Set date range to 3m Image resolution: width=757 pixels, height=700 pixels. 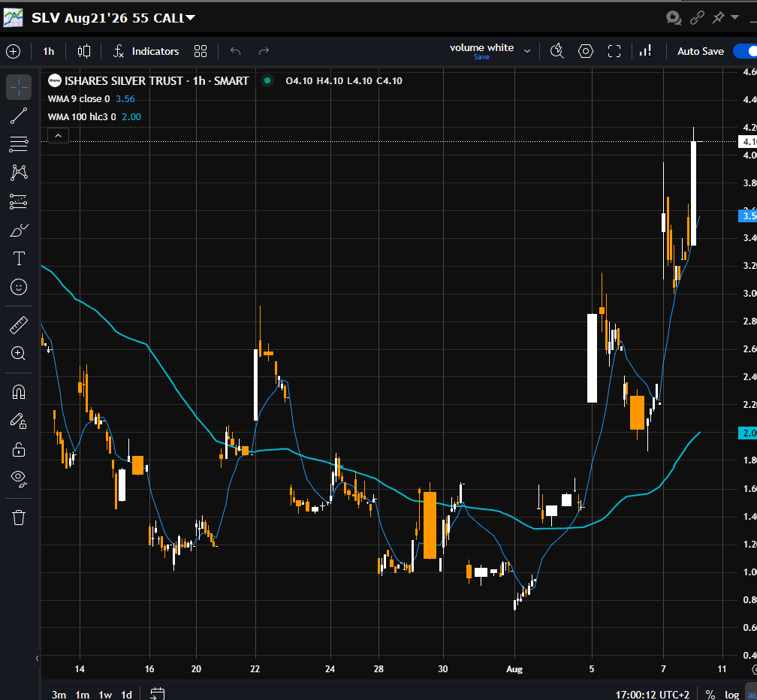coord(59,695)
